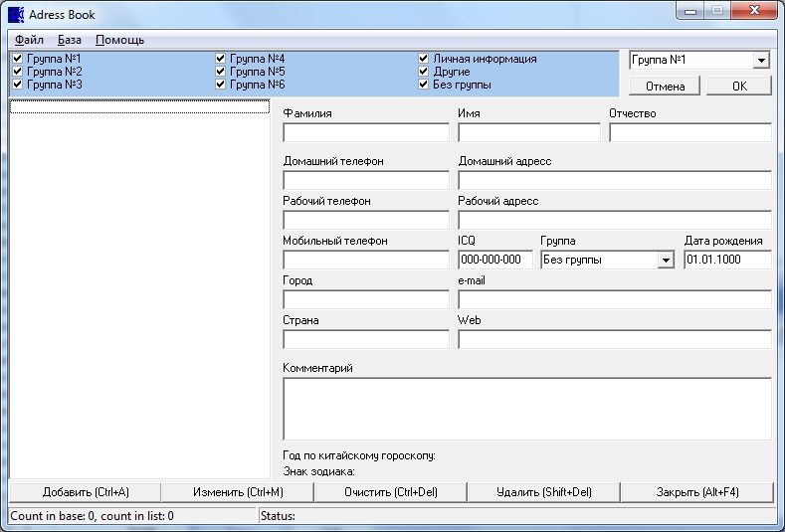The image size is (785, 532).
Task: Click into the Фамилия text field
Action: click(366, 133)
